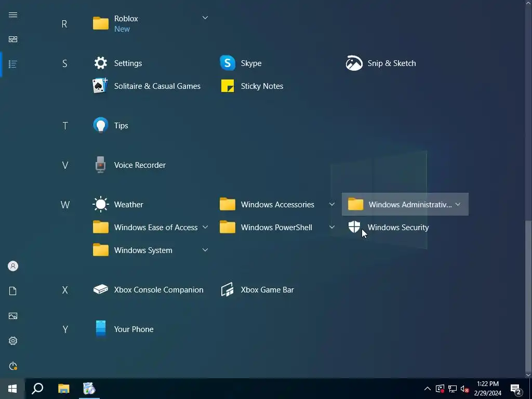
Task: Show hidden system tray icons
Action: coord(428,389)
